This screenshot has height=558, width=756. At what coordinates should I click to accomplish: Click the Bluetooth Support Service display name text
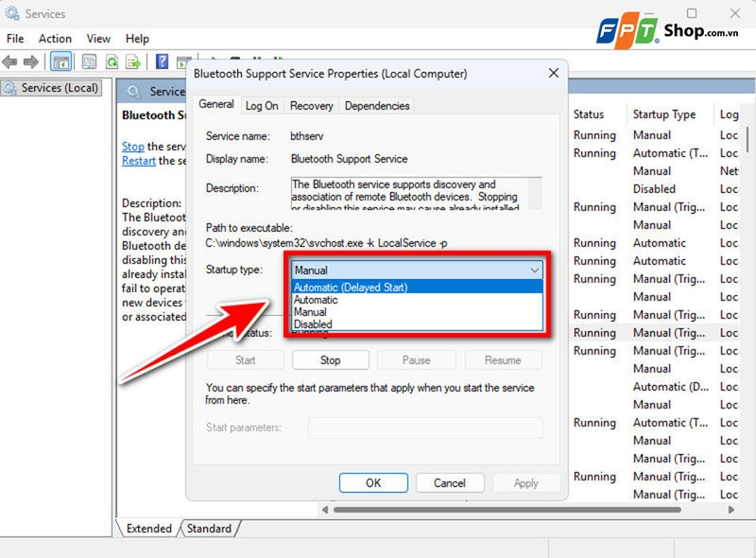point(349,159)
